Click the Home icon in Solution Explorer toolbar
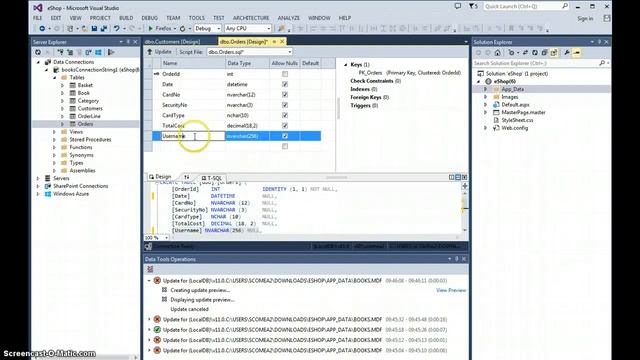Viewport: 640px width, 360px height. coord(498,53)
